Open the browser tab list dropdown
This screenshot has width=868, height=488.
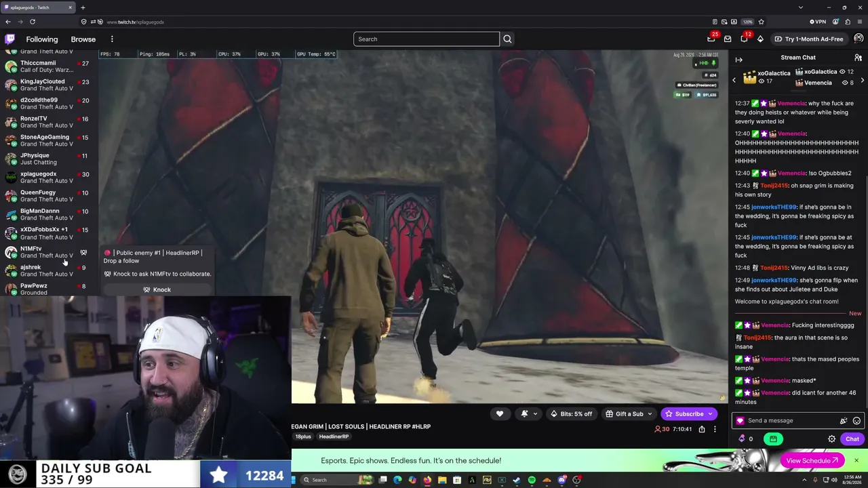pyautogui.click(x=801, y=7)
